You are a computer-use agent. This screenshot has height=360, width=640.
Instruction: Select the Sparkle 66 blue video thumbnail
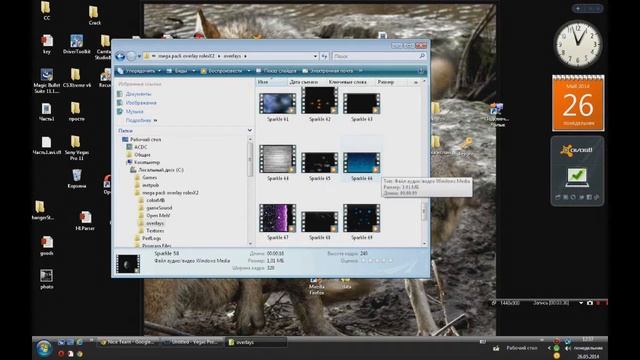pos(362,162)
